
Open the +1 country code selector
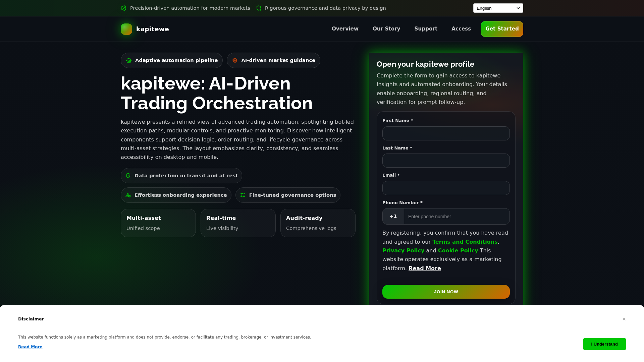[x=393, y=217]
